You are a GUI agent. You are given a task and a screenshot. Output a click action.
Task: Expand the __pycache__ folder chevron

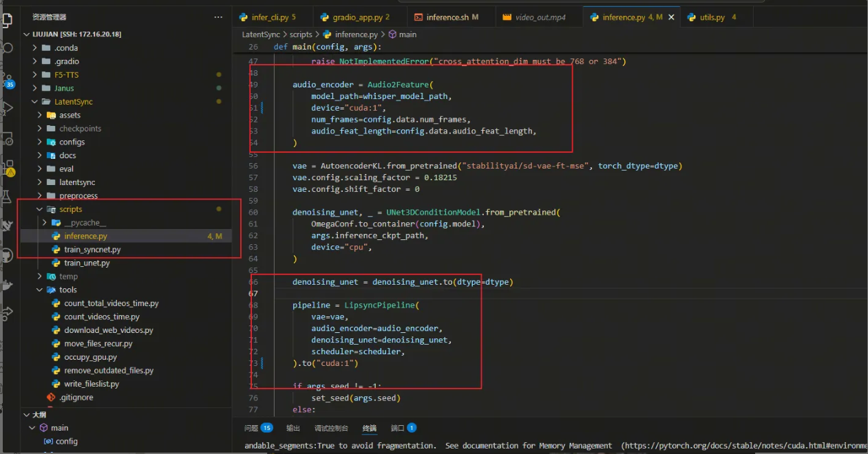point(45,223)
